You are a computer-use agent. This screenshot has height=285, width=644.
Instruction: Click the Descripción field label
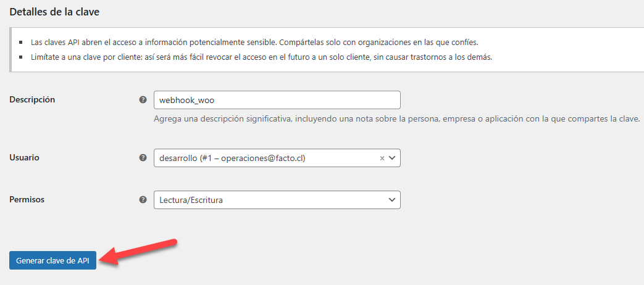[32, 100]
